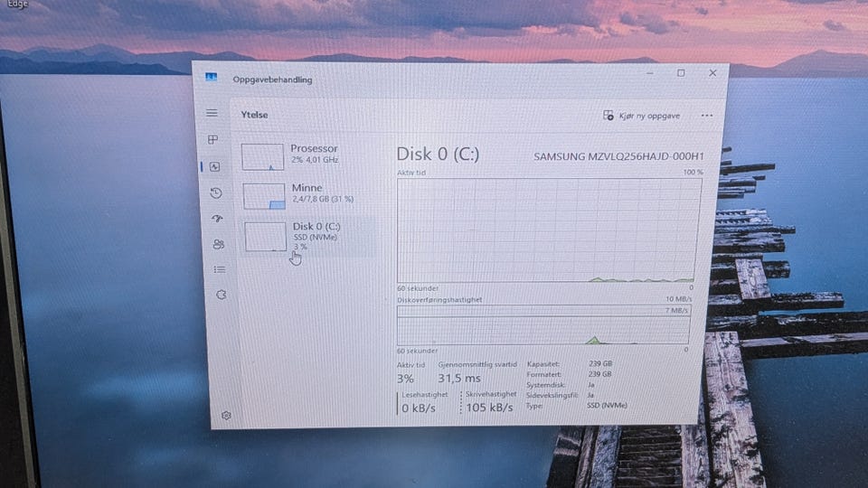The image size is (868, 488).
Task: Minimize the Oppgavebehandling window
Action: pos(649,73)
